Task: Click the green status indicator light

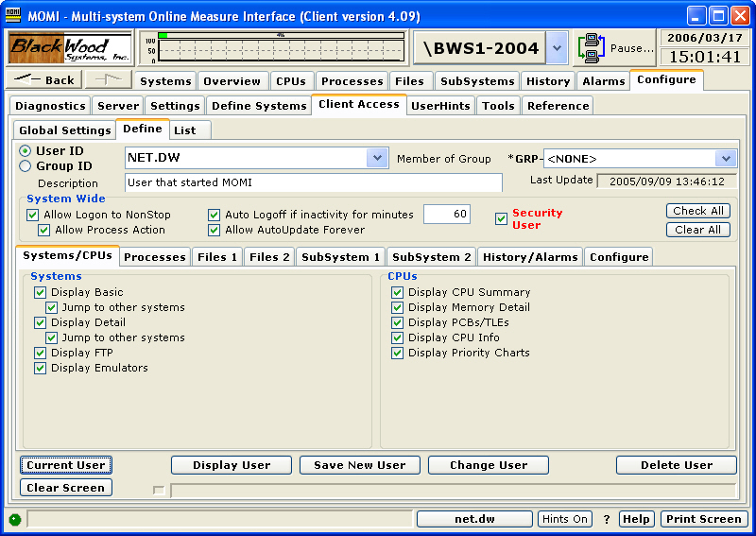Action: click(x=14, y=519)
